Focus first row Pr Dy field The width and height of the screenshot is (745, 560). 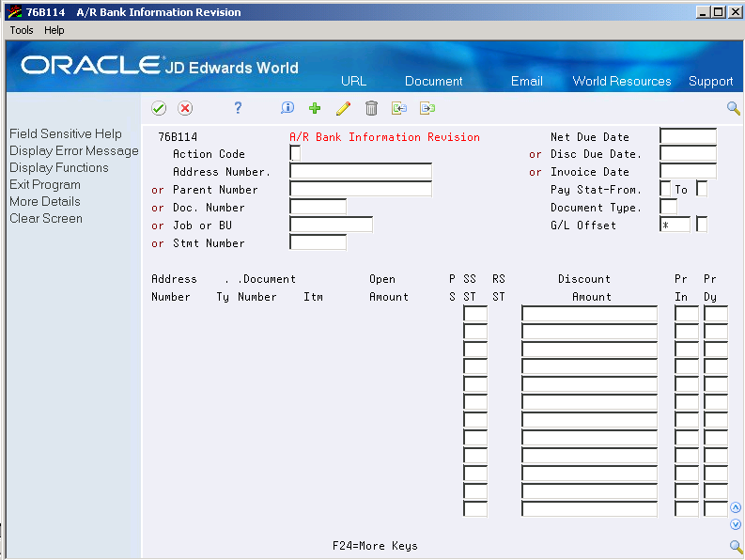coord(716,314)
